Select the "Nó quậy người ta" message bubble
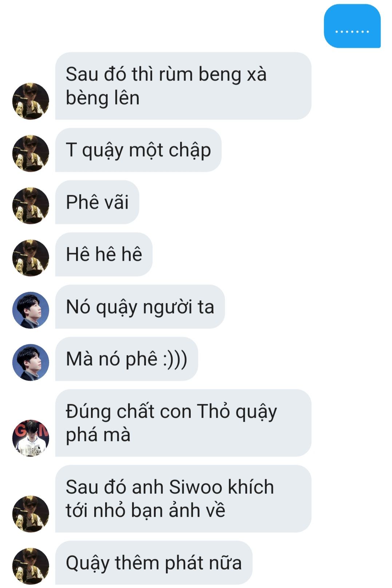Viewport: 392px width, 588px height. coord(140,307)
